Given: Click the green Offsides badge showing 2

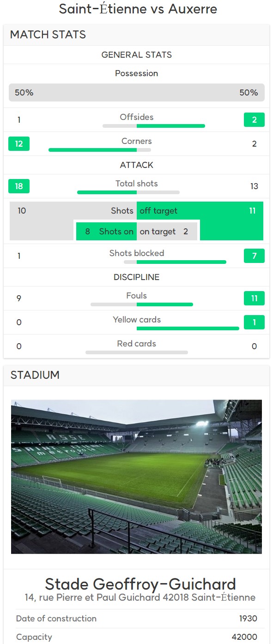Looking at the screenshot, I should coord(254,120).
